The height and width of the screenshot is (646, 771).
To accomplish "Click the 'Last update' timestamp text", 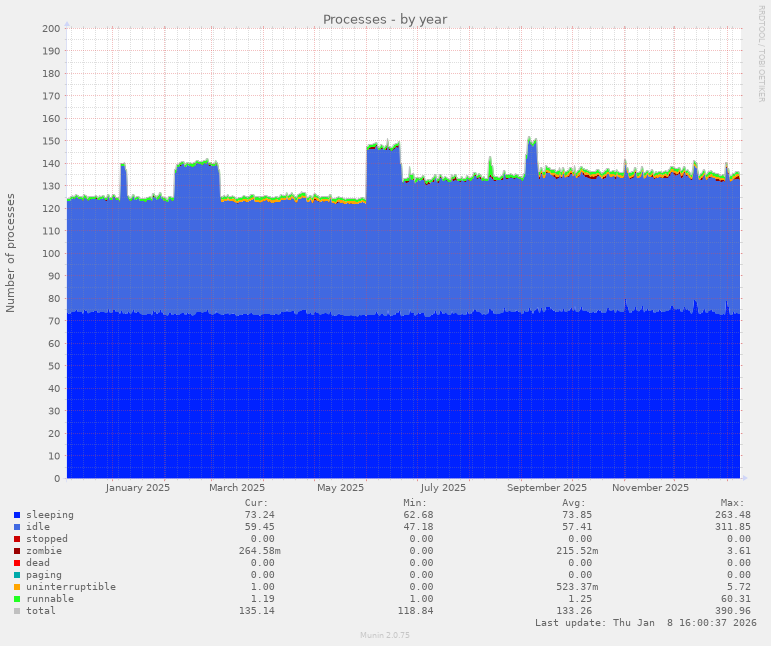I will (645, 623).
